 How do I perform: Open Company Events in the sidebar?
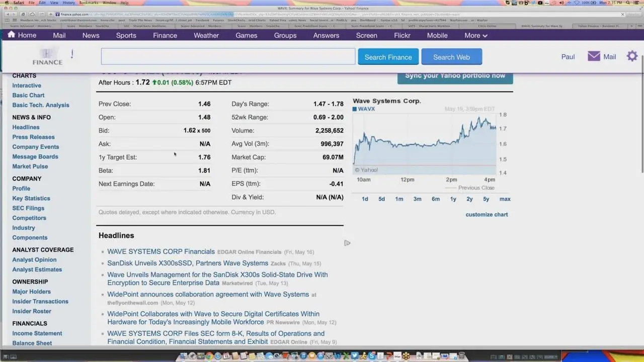(x=35, y=147)
